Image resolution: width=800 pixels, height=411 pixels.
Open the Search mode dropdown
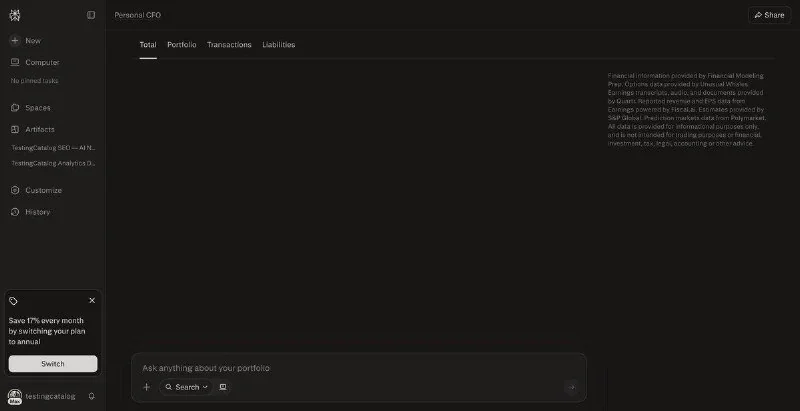186,388
